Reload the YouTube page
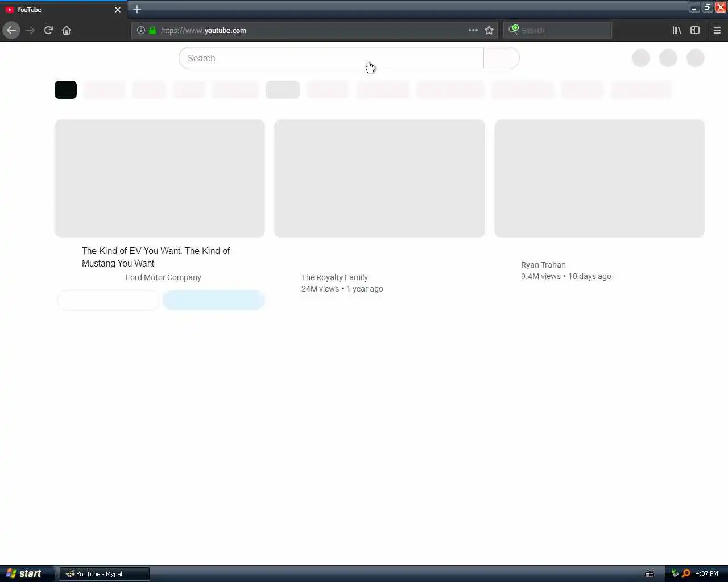The height and width of the screenshot is (582, 728). pyautogui.click(x=48, y=30)
